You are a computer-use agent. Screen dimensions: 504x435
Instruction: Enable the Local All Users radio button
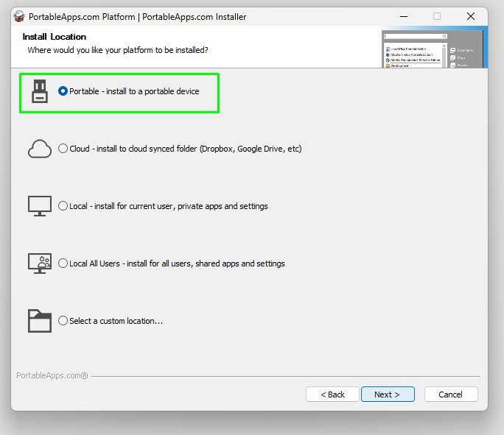point(63,264)
